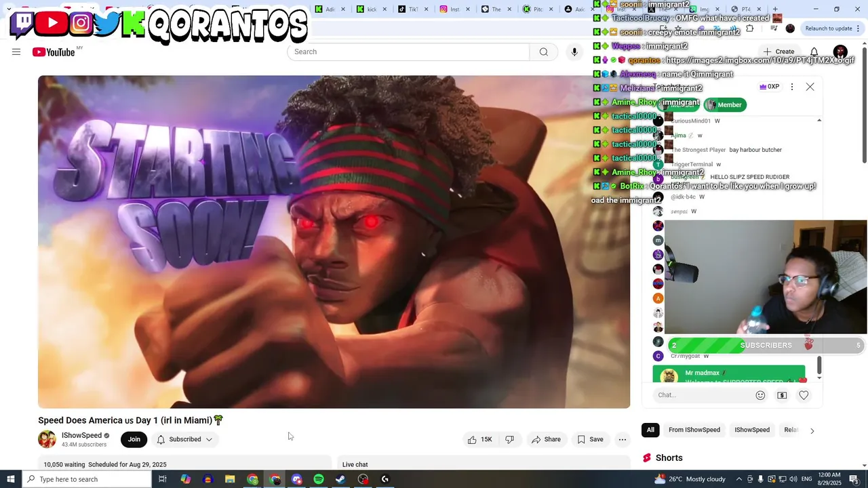Like the video showing 15K likes
Viewport: 868px width, 488px height.
tap(479, 439)
